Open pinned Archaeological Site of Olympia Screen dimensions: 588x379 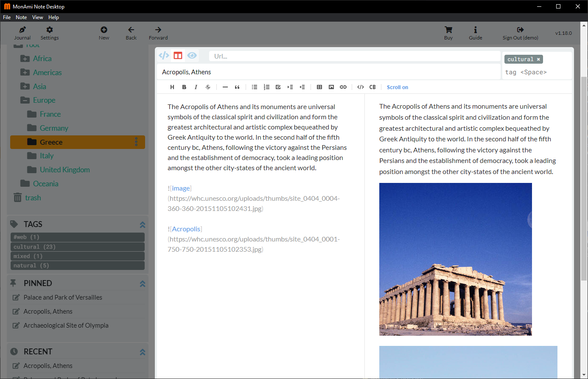click(66, 326)
